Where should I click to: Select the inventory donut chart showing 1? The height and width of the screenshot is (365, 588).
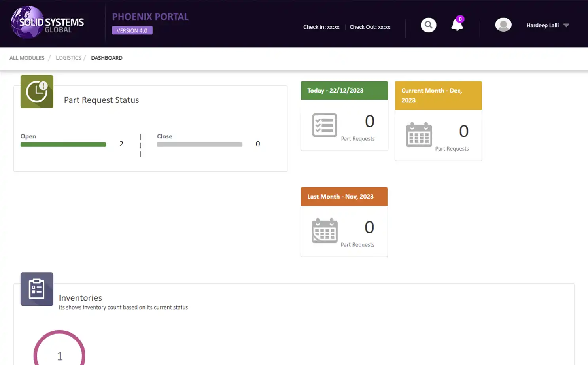pyautogui.click(x=59, y=354)
